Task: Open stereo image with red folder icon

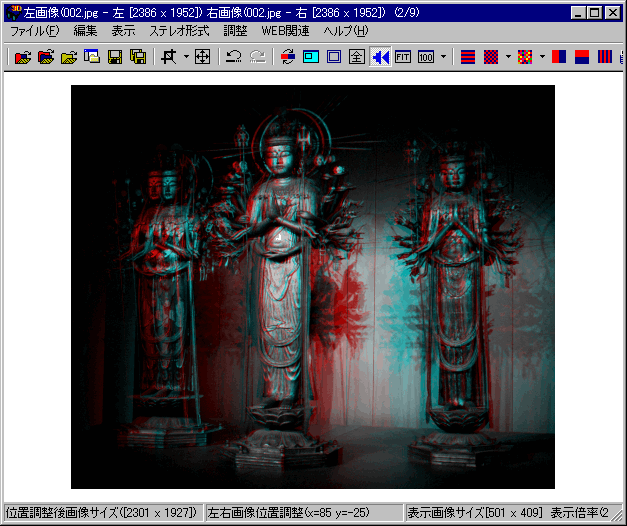Action: point(23,57)
